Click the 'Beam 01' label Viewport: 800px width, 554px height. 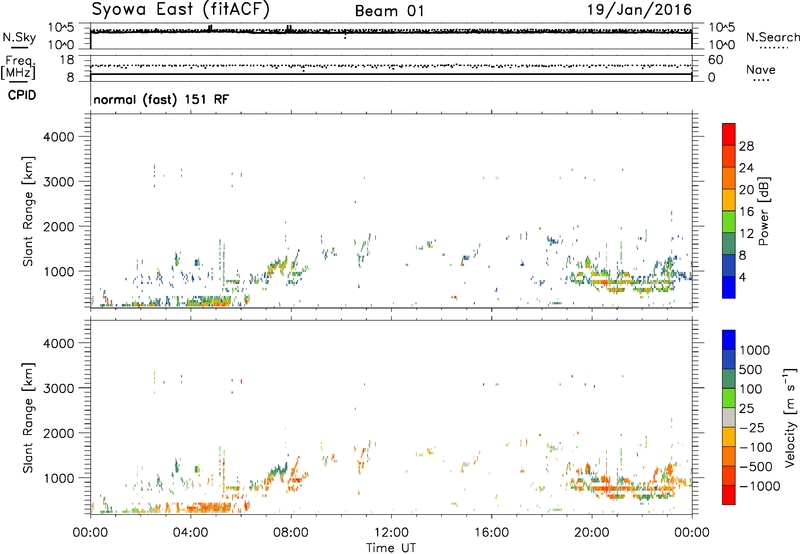click(390, 11)
